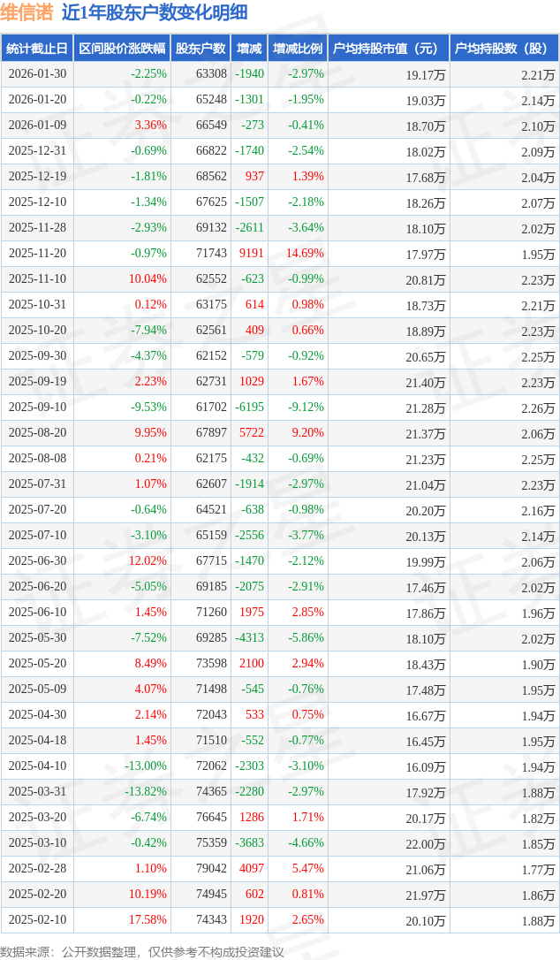The image size is (560, 960).
Task: Click the 数据来源 footer disclaimer text
Action: (x=142, y=951)
